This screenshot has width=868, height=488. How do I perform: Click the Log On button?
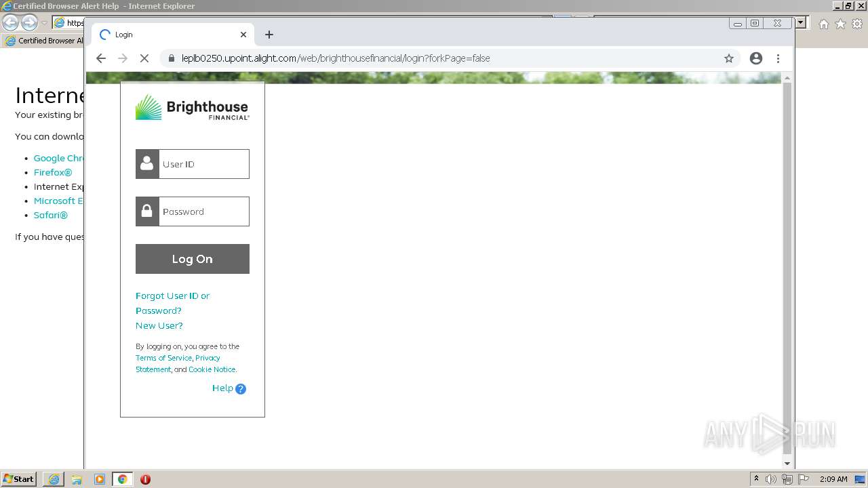(x=193, y=259)
